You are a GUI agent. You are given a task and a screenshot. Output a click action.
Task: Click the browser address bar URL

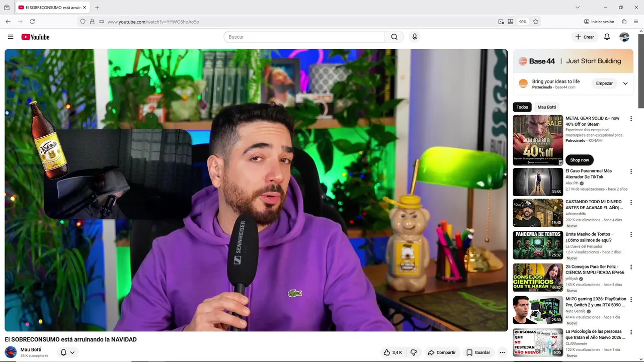pyautogui.click(x=153, y=22)
